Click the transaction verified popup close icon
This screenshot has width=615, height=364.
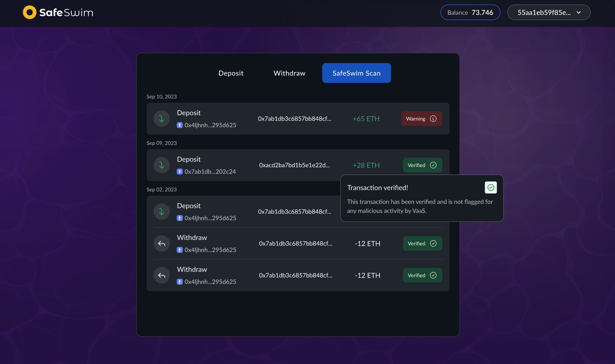(491, 187)
